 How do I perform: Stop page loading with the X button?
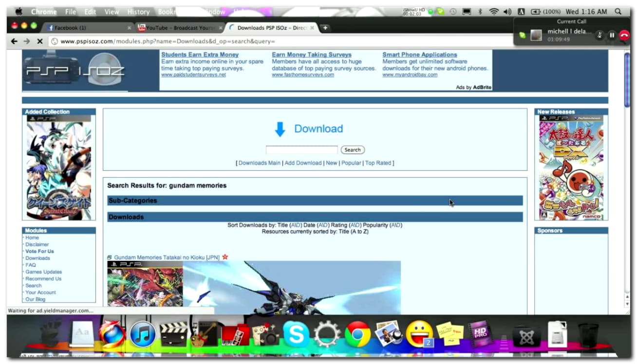40,41
